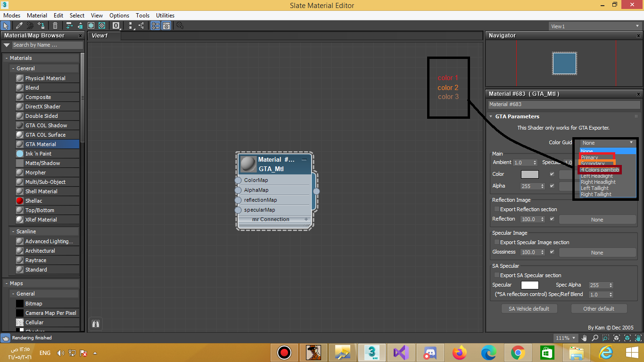Viewport: 644px width, 362px height.
Task: Select GTA Material in the browser list
Action: 41,144
